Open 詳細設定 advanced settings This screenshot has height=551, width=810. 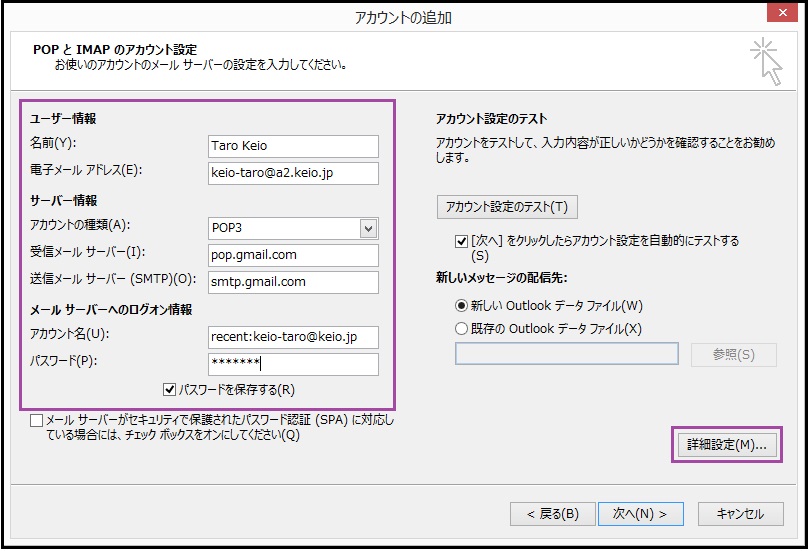(726, 445)
